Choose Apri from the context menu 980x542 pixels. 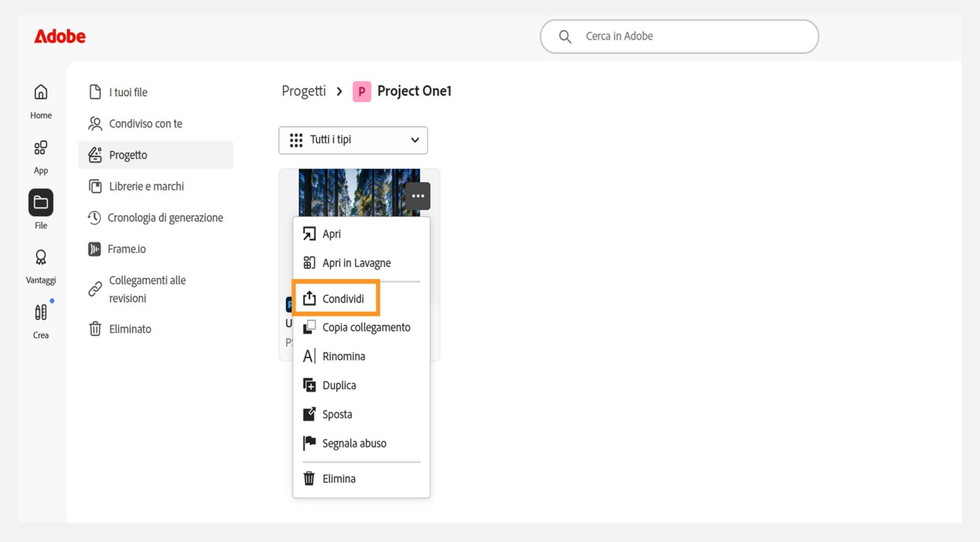pos(361,234)
